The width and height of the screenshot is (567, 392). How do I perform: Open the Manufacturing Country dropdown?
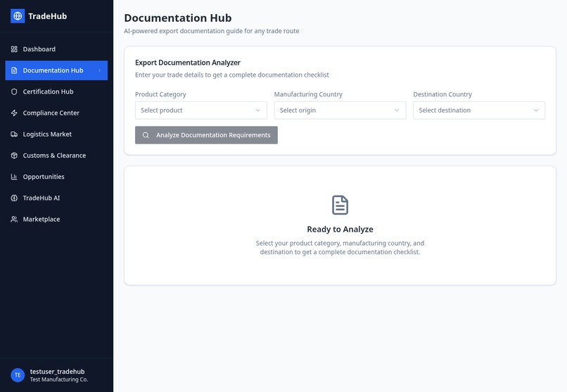pos(340,110)
